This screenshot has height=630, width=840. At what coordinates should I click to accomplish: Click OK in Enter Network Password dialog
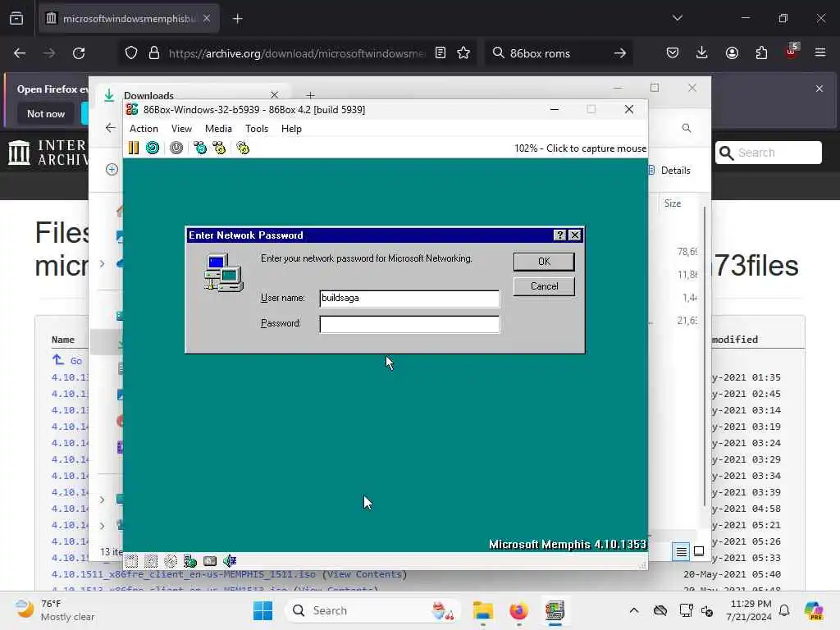point(544,262)
